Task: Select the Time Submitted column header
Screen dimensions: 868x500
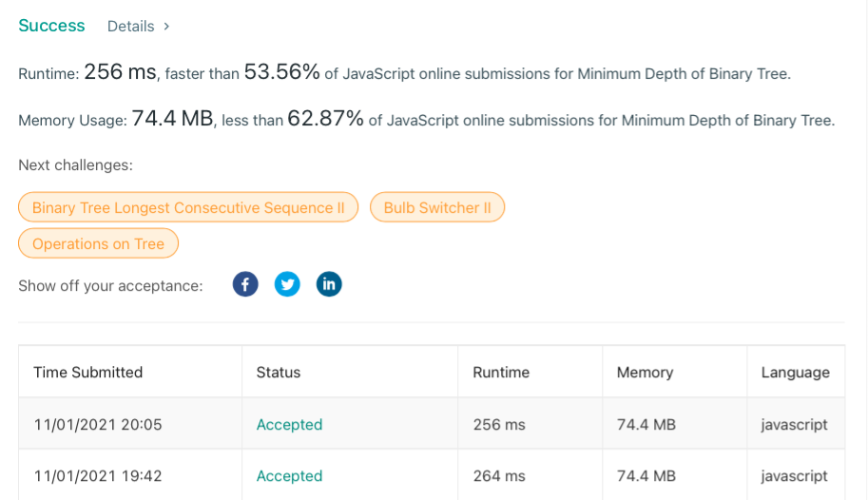Action: coord(88,372)
